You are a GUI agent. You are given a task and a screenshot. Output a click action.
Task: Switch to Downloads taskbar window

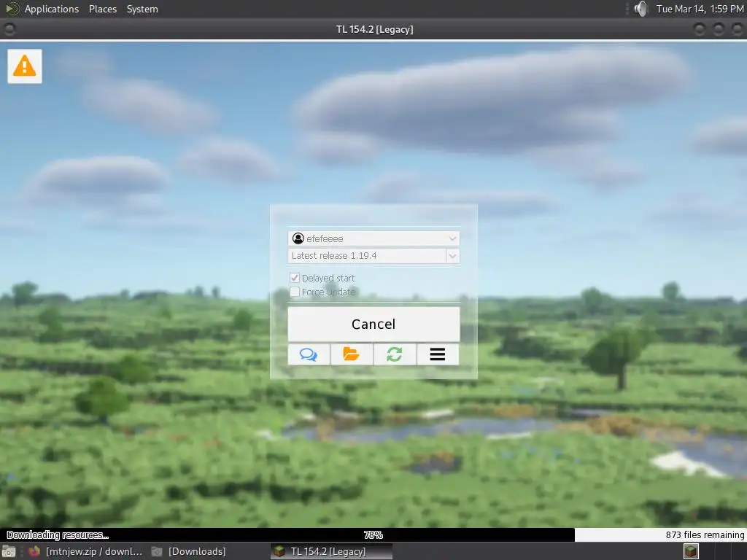point(189,551)
